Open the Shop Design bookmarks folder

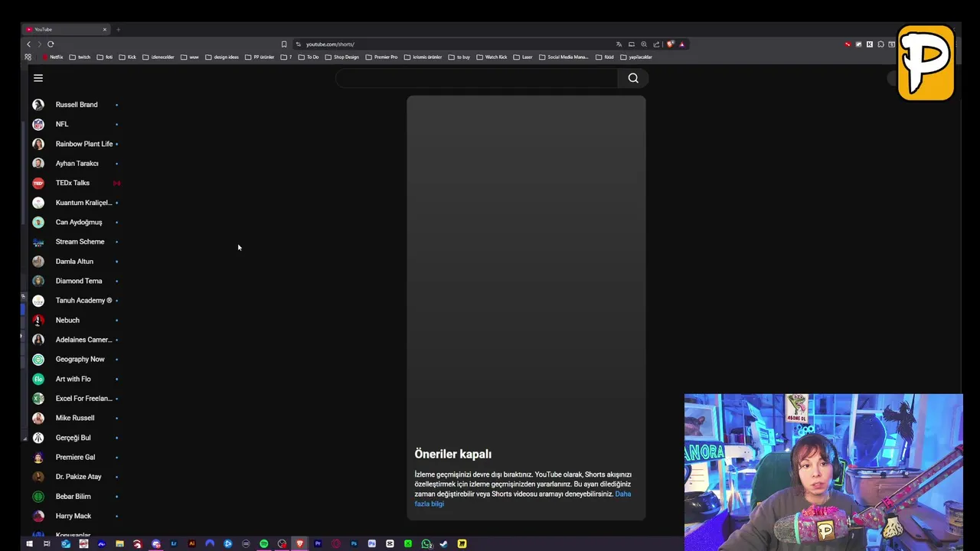tap(341, 57)
